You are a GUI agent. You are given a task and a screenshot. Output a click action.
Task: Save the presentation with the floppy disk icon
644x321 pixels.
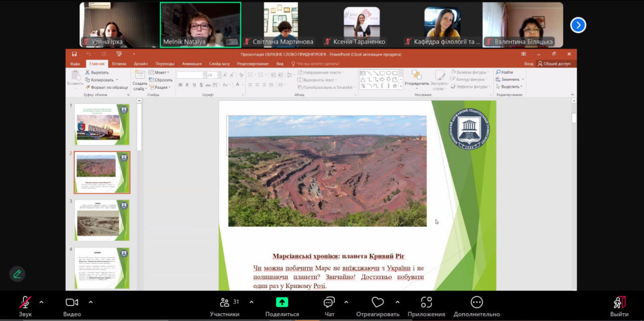[74, 54]
